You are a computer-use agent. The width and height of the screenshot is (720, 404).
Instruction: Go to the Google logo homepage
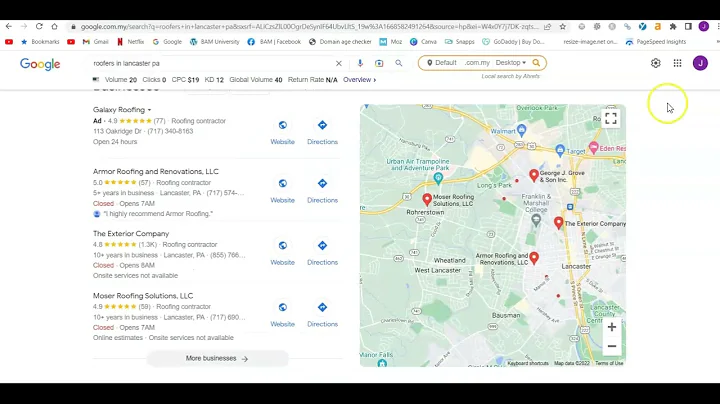40,64
